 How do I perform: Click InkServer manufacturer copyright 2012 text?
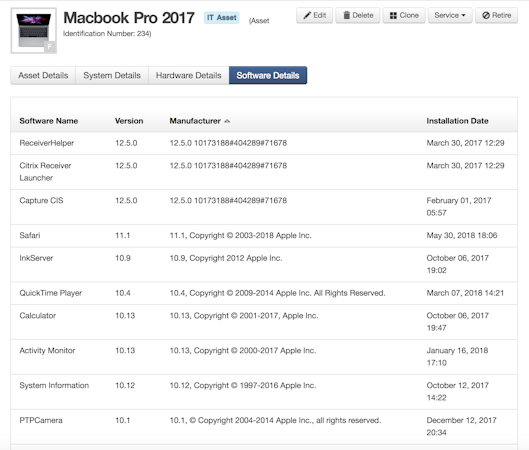tap(226, 258)
